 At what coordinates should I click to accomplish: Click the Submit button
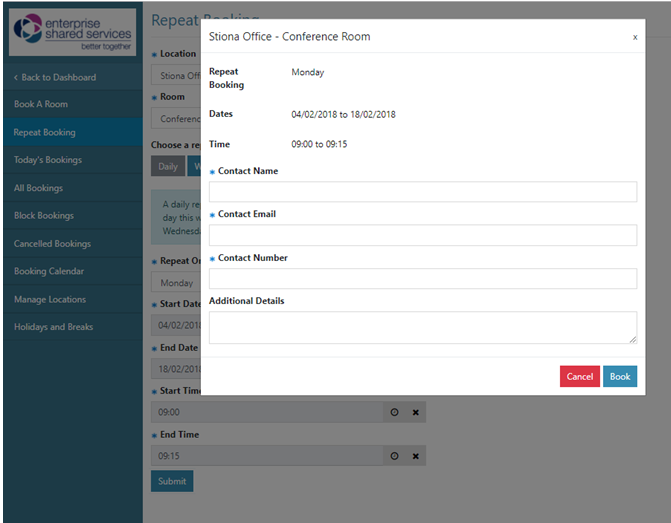172,481
